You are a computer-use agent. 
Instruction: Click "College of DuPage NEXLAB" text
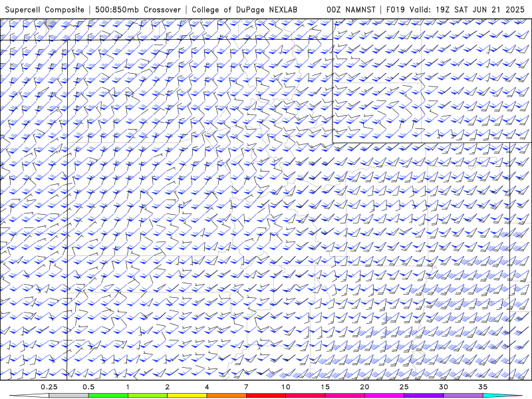244,9
